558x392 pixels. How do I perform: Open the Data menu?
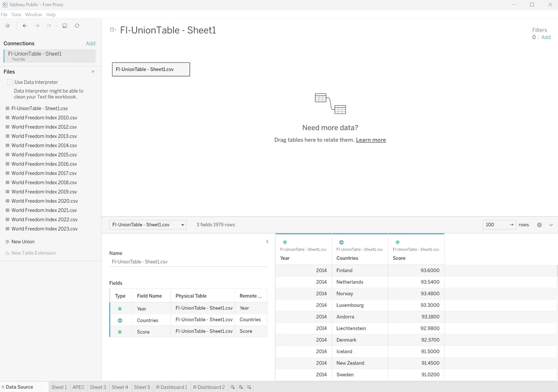pos(16,15)
